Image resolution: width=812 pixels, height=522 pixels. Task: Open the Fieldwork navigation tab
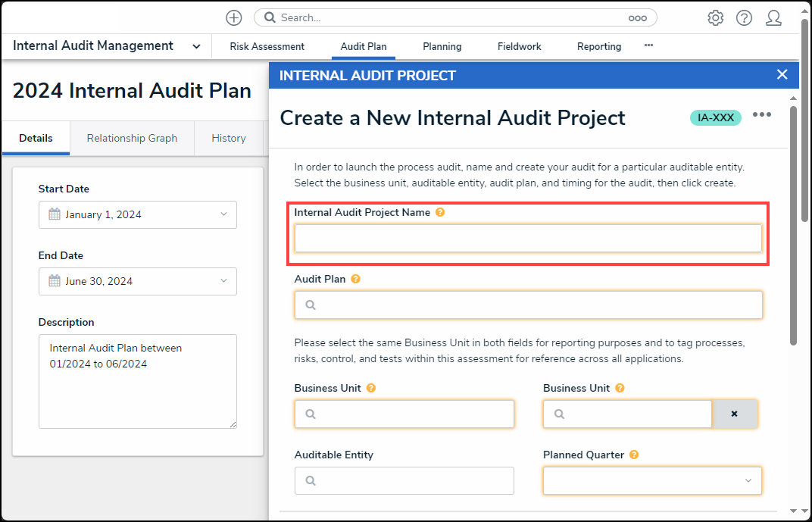click(x=519, y=46)
